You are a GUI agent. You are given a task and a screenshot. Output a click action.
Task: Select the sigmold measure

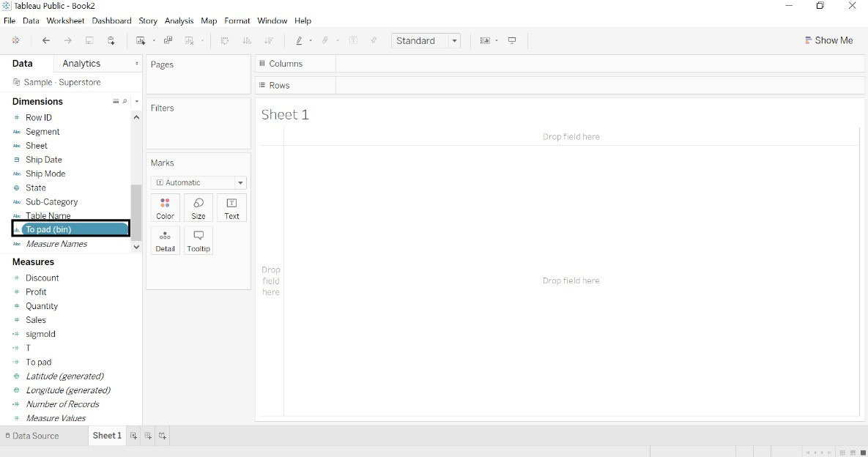point(40,334)
